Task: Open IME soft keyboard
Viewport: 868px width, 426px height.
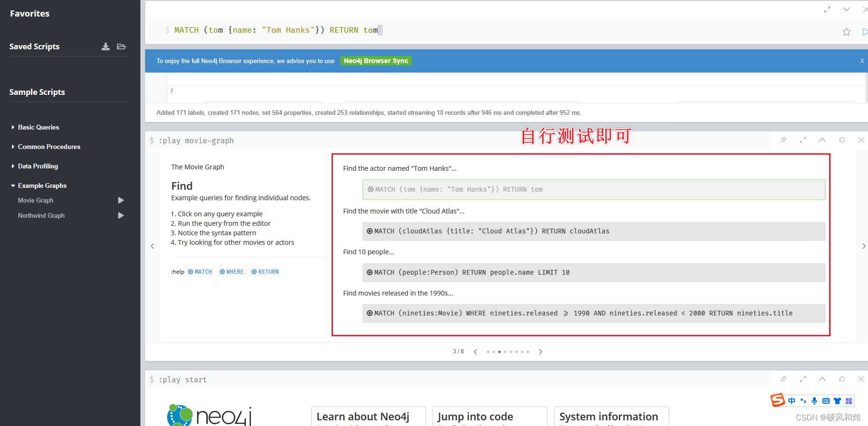Action: coord(826,401)
